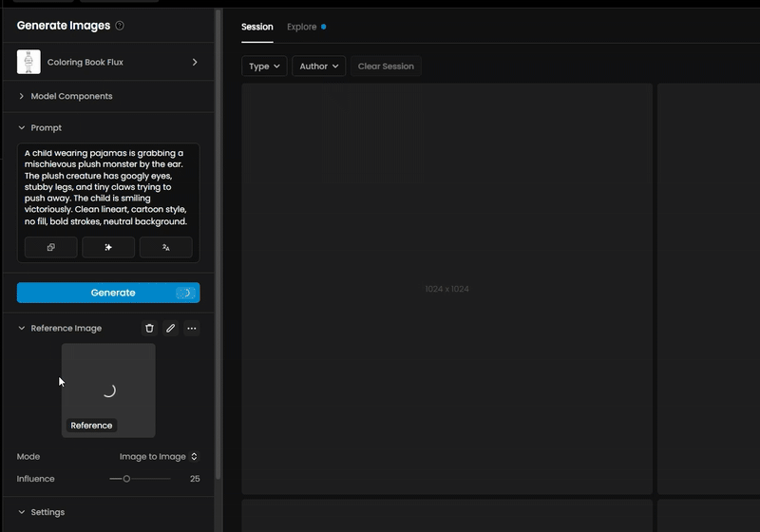Open the Type filter dropdown
Viewport: 760px width, 532px height.
264,66
